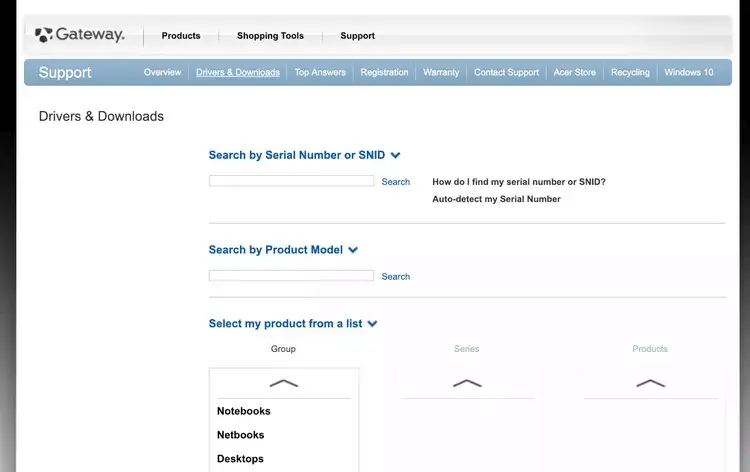The height and width of the screenshot is (472, 750).
Task: Click the up arrow in Products list
Action: pyautogui.click(x=651, y=383)
